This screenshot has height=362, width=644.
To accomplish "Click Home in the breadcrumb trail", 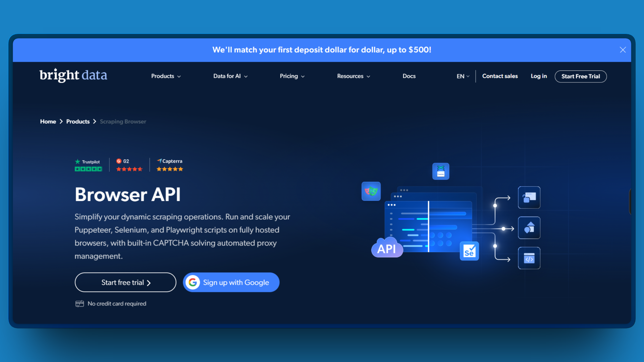I will pos(48,121).
